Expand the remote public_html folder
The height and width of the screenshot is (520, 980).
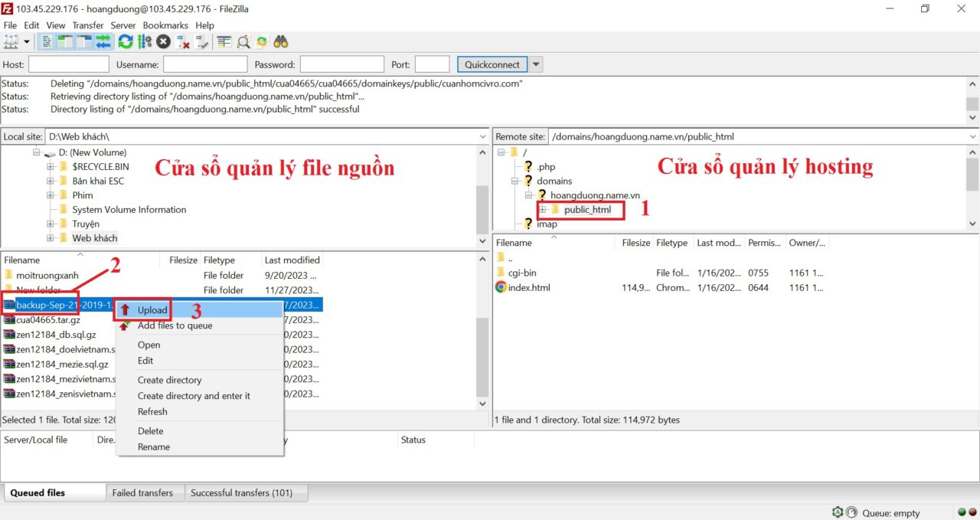pyautogui.click(x=543, y=209)
